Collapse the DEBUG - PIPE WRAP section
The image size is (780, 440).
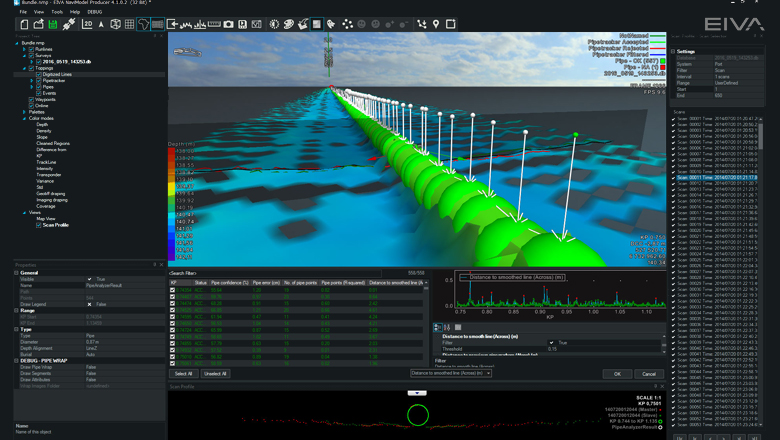pyautogui.click(x=16, y=361)
